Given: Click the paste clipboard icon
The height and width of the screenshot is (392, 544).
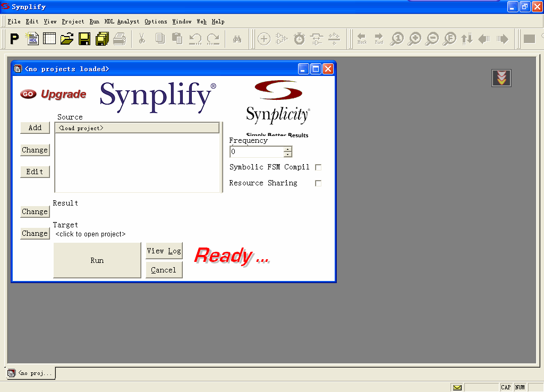Looking at the screenshot, I should click(177, 39).
